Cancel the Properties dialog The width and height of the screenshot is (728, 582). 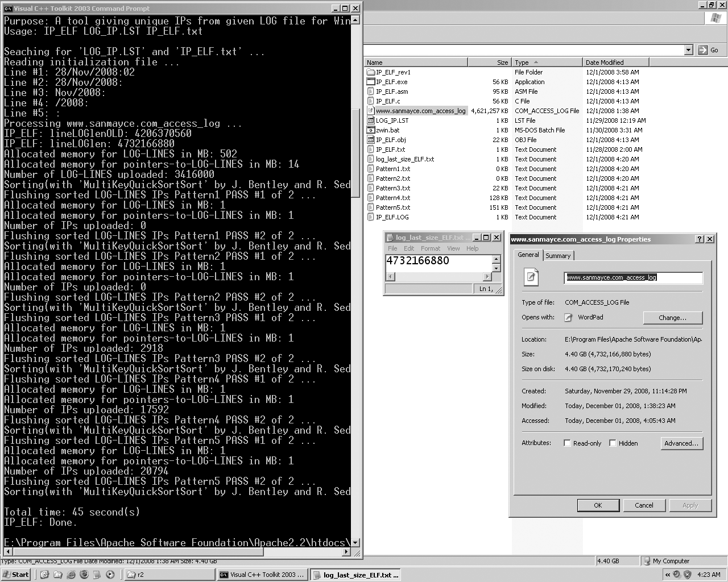644,505
